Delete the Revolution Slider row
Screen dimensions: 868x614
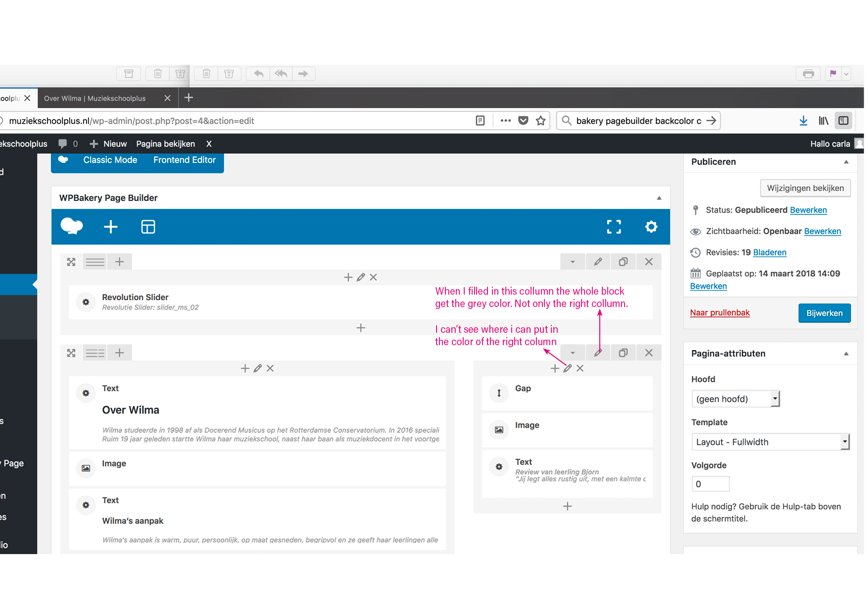pos(649,262)
